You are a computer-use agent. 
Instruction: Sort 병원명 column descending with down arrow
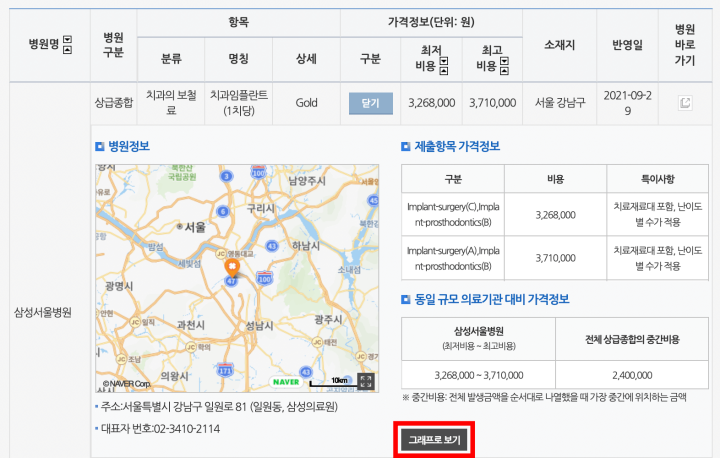[x=68, y=40]
